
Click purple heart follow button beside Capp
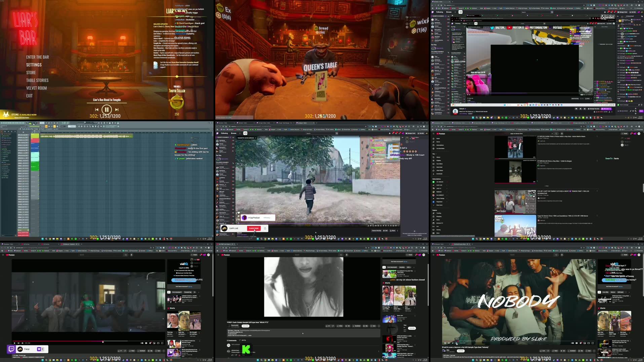click(x=39, y=349)
